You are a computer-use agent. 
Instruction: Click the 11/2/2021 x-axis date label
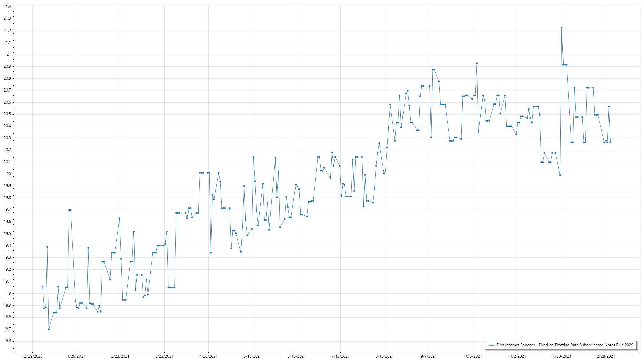coord(517,356)
